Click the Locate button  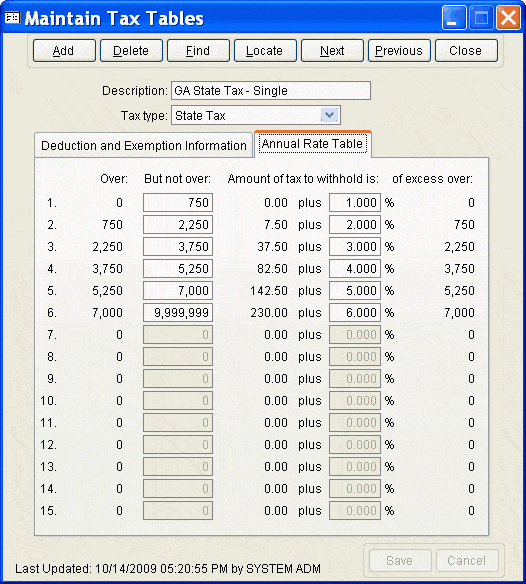tap(265, 51)
